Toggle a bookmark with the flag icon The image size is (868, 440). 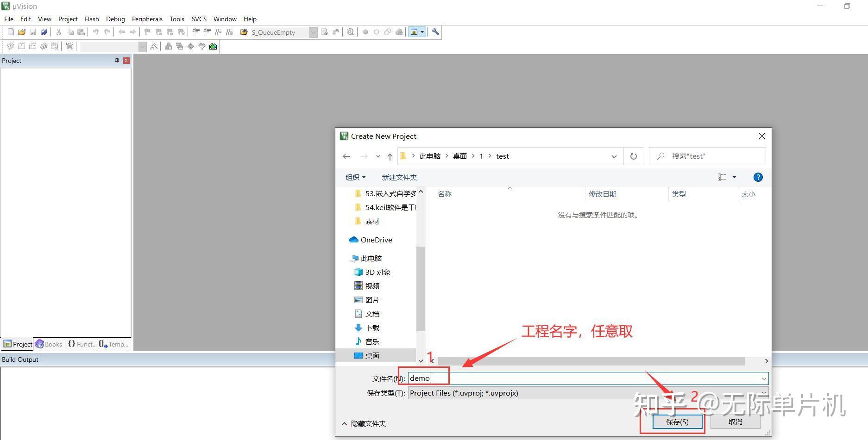pyautogui.click(x=147, y=32)
